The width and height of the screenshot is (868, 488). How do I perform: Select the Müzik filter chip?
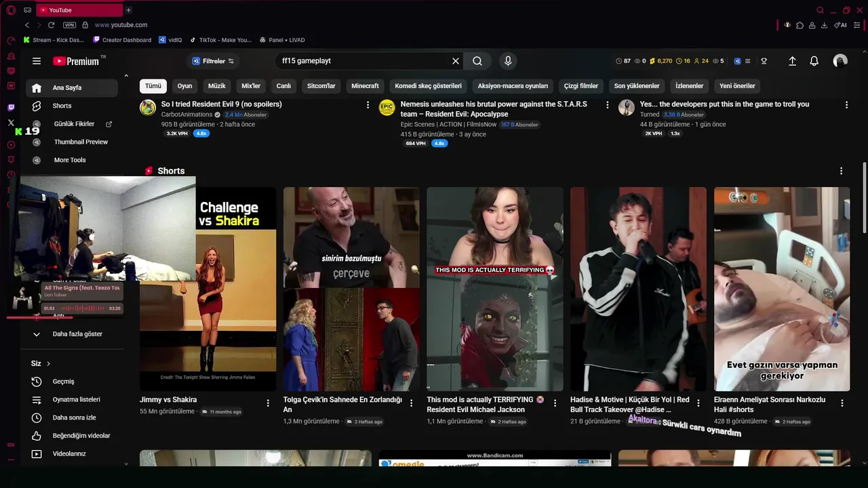tap(216, 86)
